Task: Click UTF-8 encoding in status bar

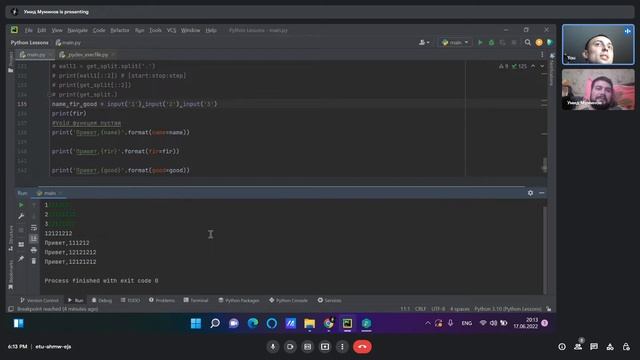Action: pos(438,309)
